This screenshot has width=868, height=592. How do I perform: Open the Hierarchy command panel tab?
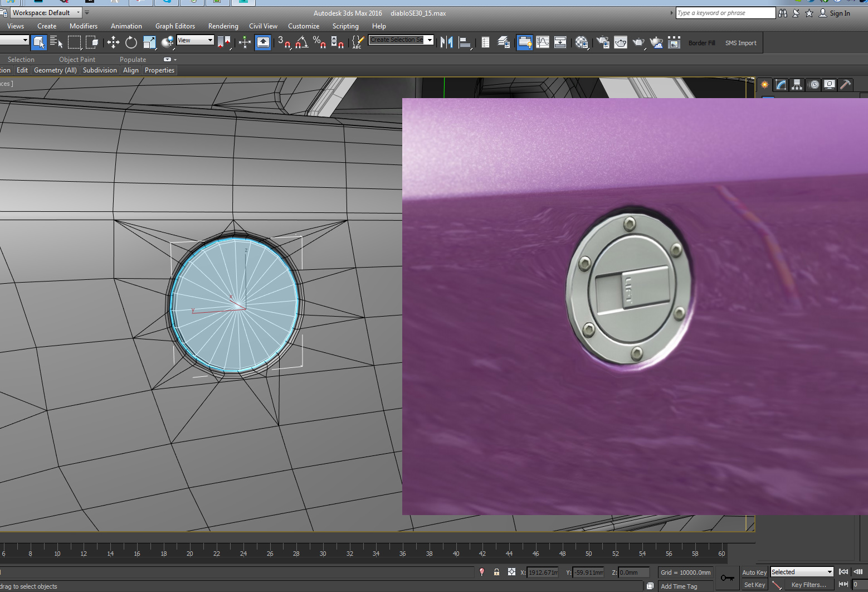tap(797, 85)
